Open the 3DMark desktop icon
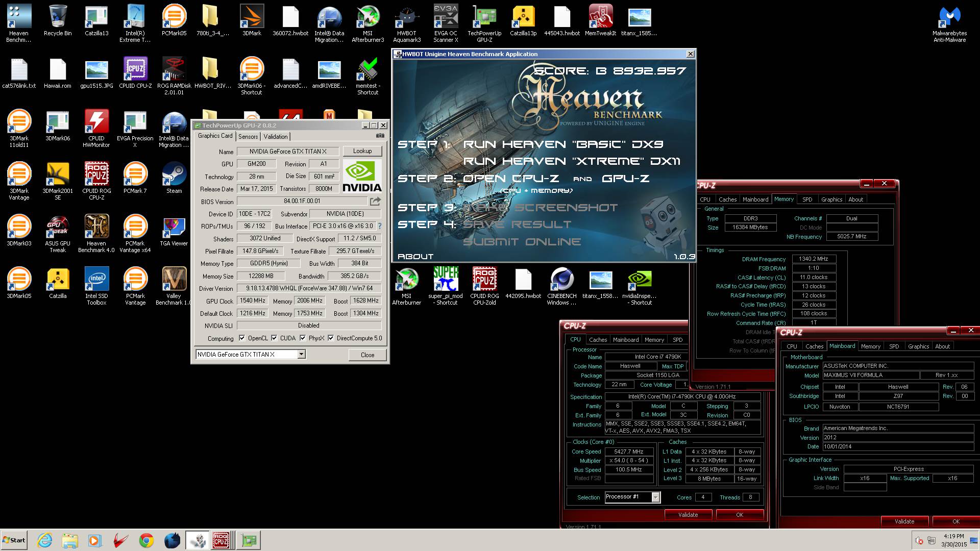Screen dimensions: 980x551 click(x=252, y=21)
